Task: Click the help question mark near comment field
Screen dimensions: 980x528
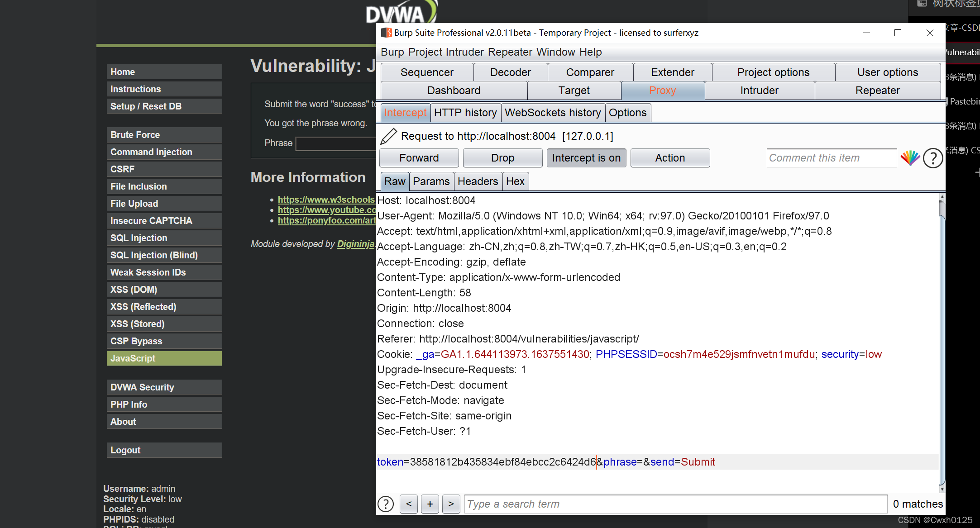Action: pos(933,158)
